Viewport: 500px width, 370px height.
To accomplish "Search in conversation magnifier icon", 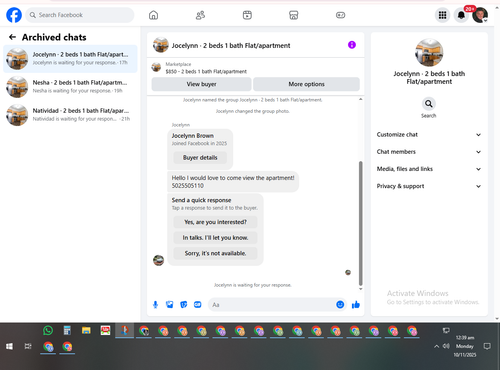I will (429, 104).
